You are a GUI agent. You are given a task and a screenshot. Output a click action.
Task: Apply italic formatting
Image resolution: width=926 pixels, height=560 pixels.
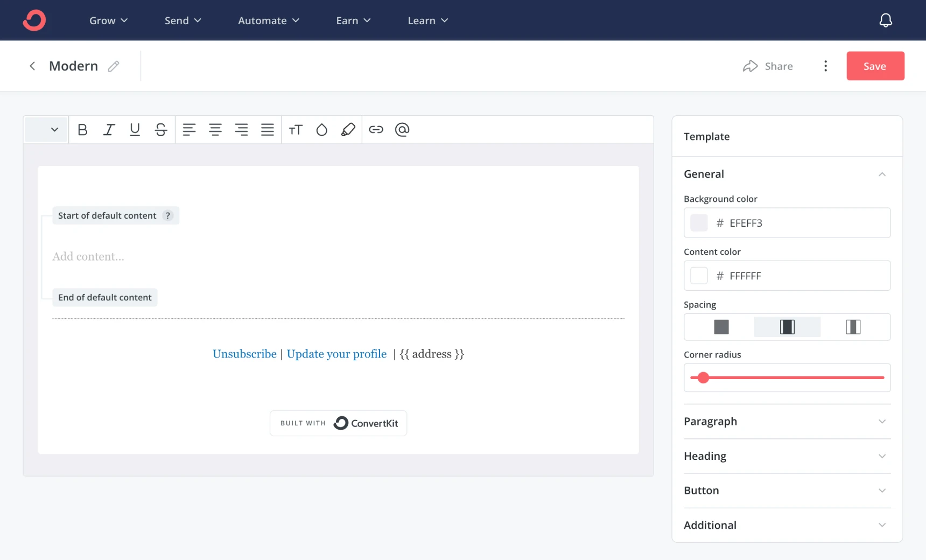[x=109, y=130]
